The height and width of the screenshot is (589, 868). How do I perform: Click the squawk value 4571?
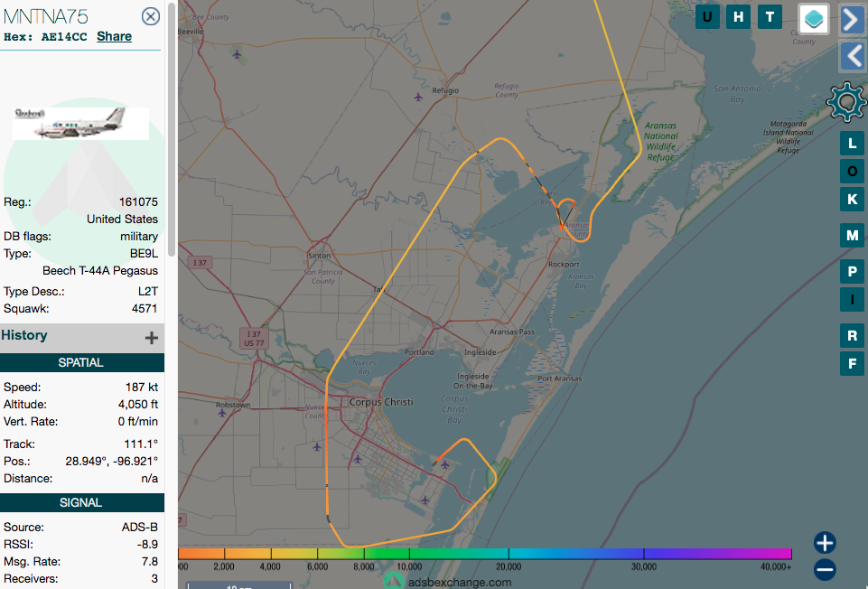145,308
